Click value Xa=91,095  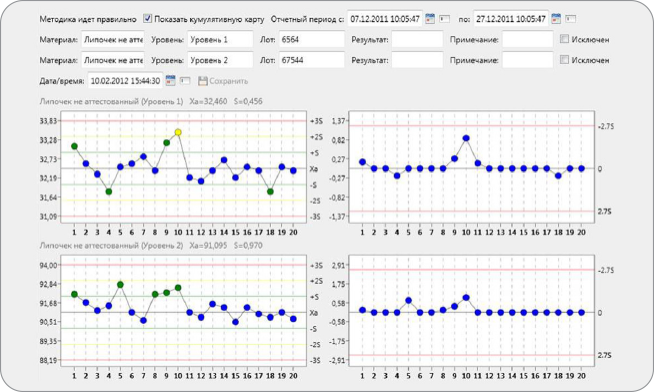click(x=208, y=246)
